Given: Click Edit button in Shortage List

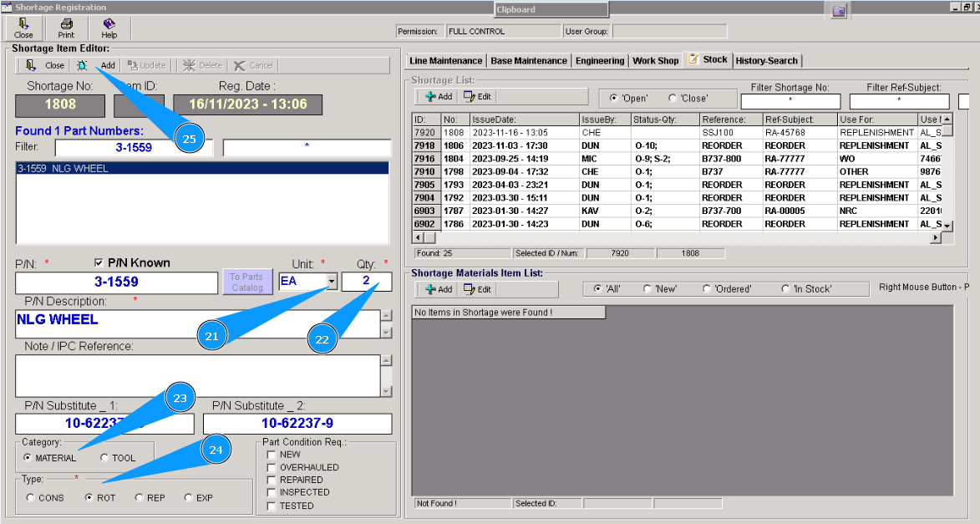Looking at the screenshot, I should pyautogui.click(x=477, y=97).
